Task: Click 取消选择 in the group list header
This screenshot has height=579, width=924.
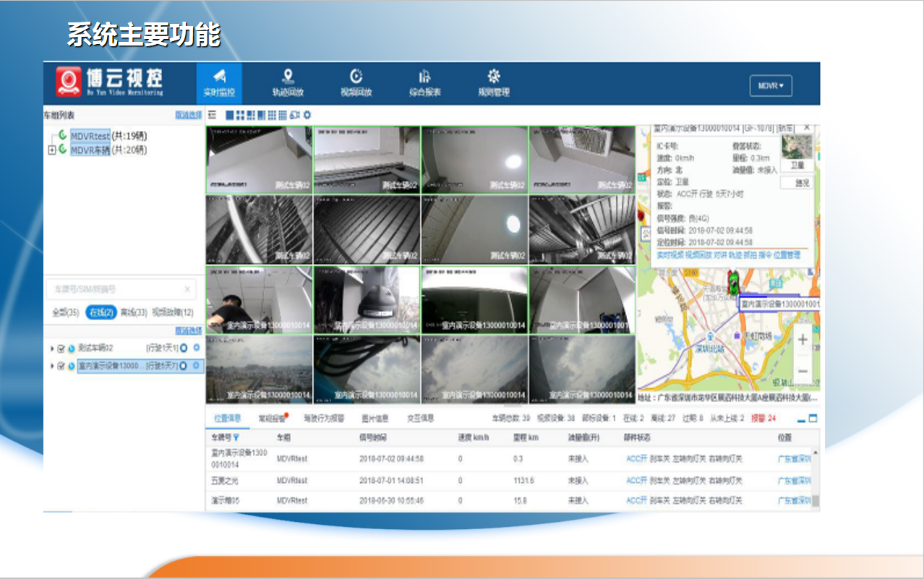Action: coord(188,115)
